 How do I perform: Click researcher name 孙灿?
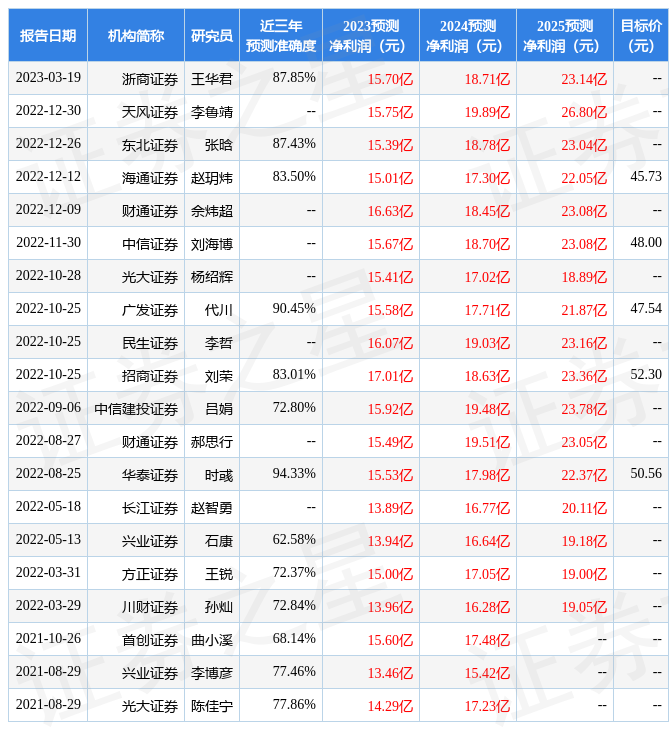coord(219,607)
